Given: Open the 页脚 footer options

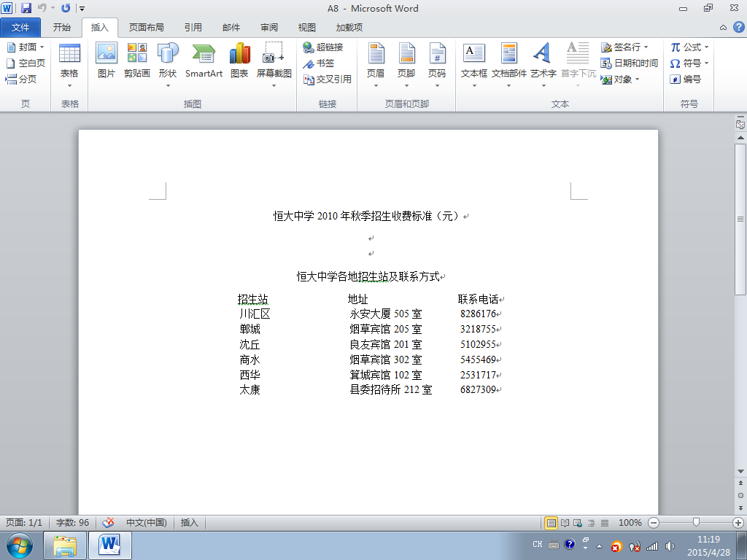Looking at the screenshot, I should tap(406, 66).
